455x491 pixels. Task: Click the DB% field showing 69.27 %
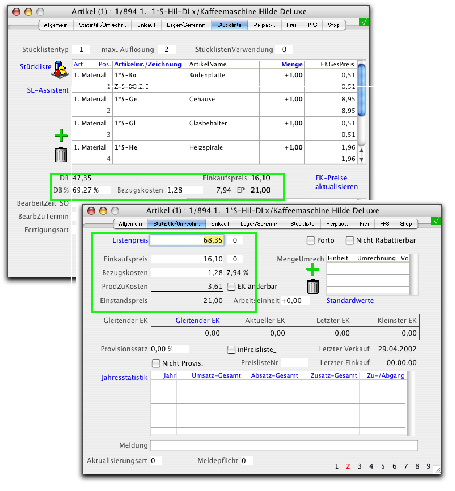[91, 190]
